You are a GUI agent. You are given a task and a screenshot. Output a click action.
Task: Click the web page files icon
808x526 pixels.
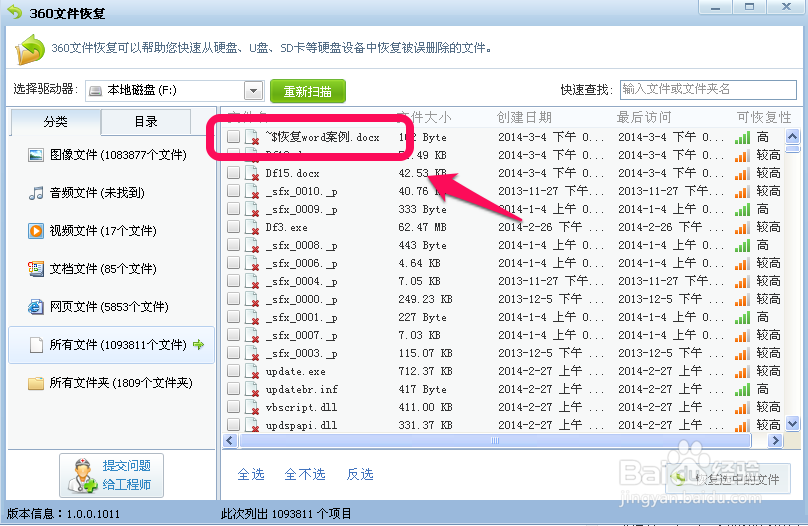(x=36, y=307)
